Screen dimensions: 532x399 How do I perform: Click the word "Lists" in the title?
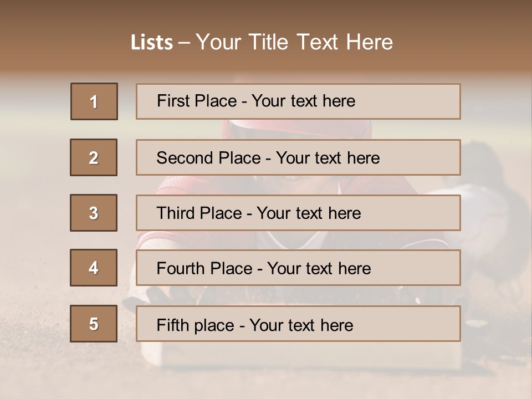point(151,43)
